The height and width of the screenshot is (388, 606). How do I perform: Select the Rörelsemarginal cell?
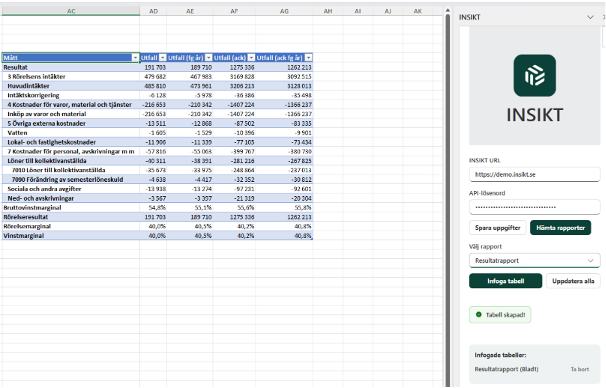tap(71, 226)
